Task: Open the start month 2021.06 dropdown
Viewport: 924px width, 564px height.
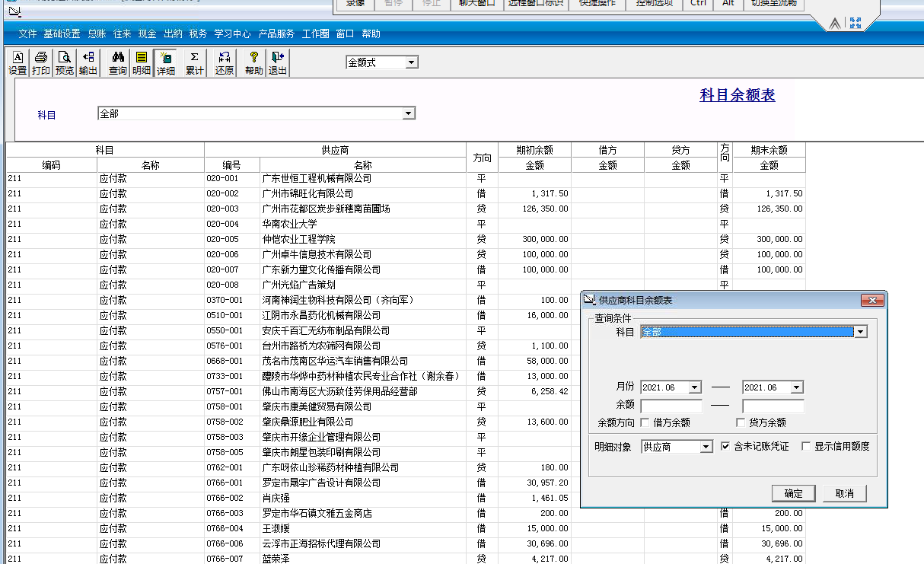Action: coord(694,387)
